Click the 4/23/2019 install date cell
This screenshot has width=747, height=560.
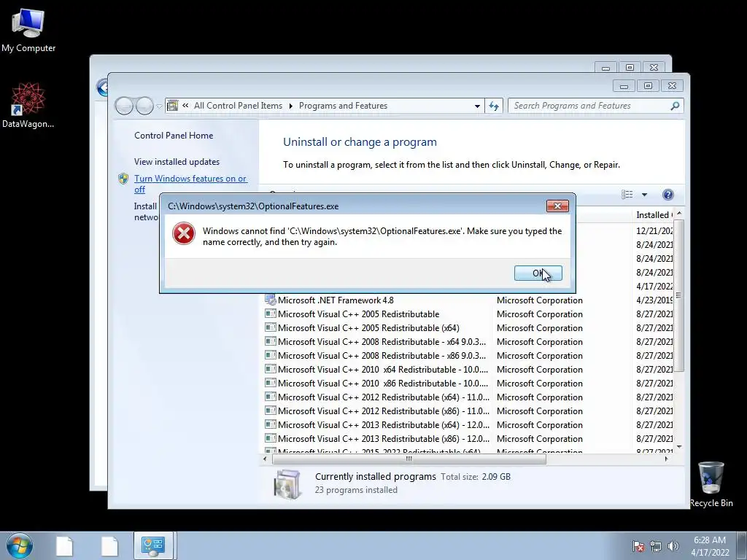(654, 300)
